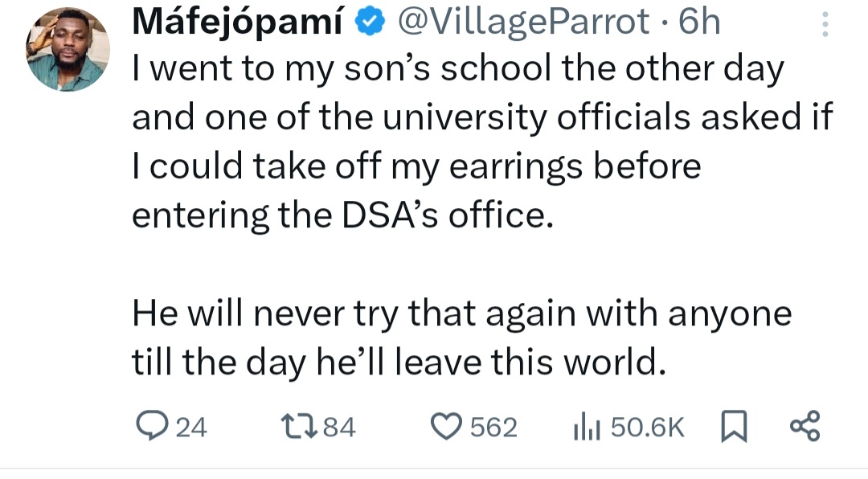The height and width of the screenshot is (479, 868).
Task: Click the 24 replies count
Action: pos(191,428)
